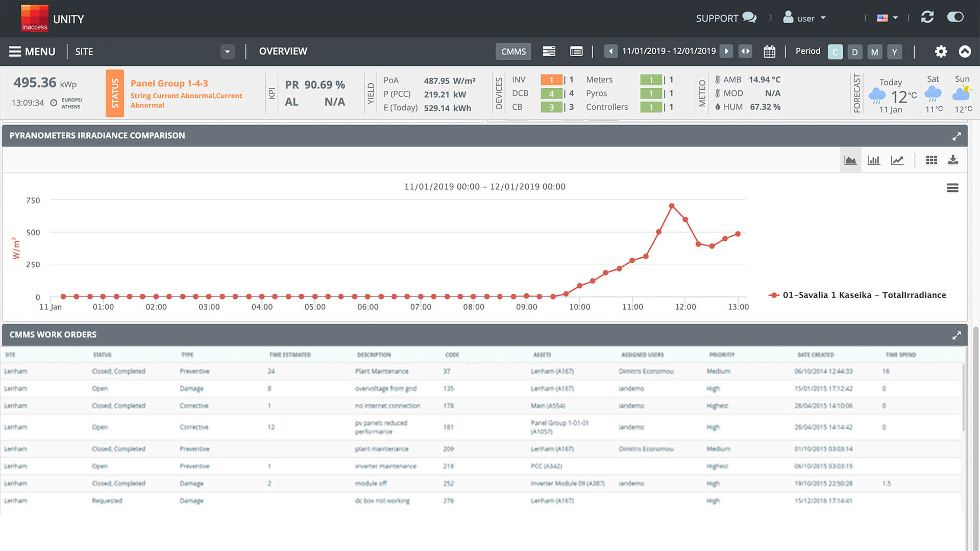This screenshot has height=551, width=980.
Task: Open the SITE selector dropdown
Action: 228,52
